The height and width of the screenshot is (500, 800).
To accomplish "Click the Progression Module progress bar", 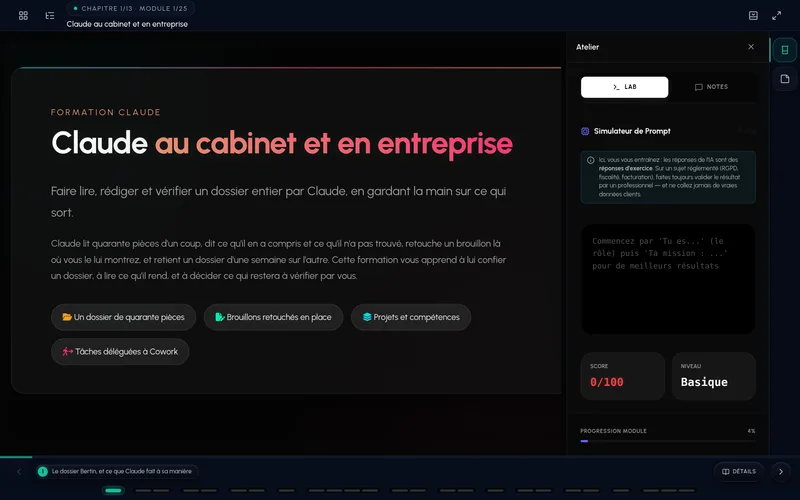I will (668, 441).
